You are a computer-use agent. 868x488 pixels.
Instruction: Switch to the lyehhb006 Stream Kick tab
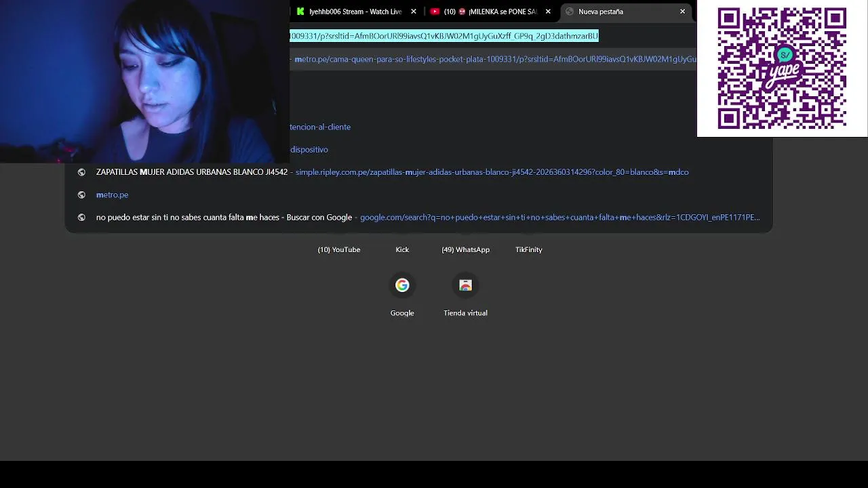(356, 12)
